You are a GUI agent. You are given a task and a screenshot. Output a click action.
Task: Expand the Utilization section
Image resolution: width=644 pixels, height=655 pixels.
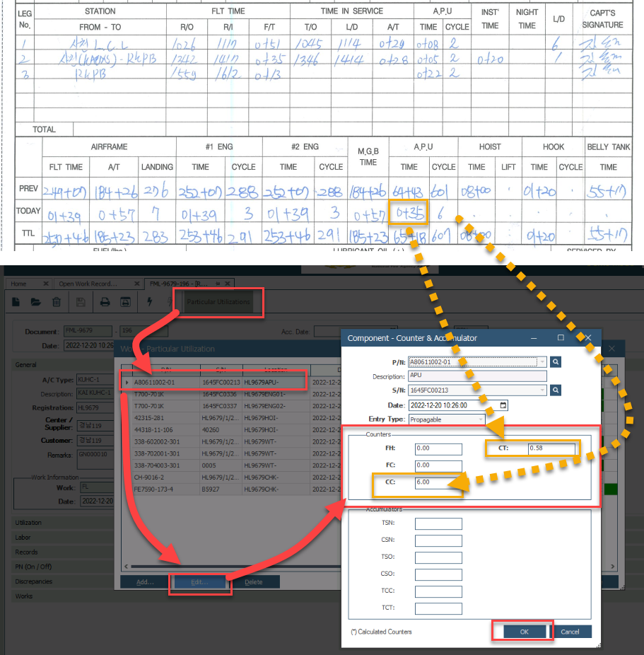[x=28, y=523]
